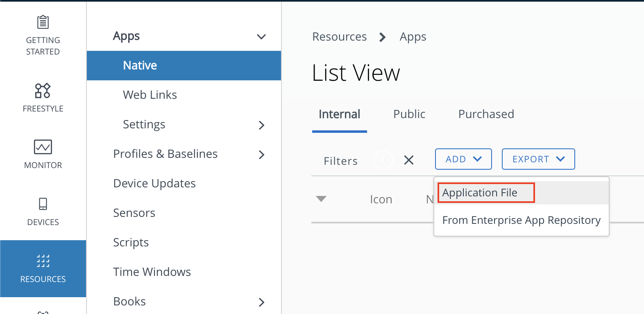
Task: Open Scripts page
Action: click(x=131, y=242)
